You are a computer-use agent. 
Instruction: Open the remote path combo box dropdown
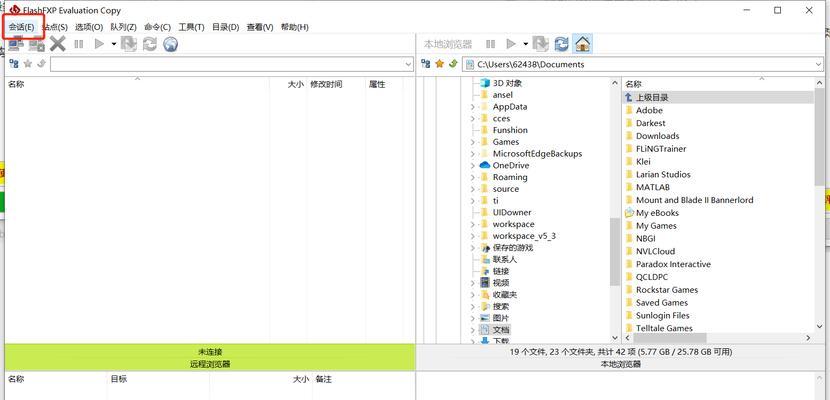pyautogui.click(x=408, y=65)
